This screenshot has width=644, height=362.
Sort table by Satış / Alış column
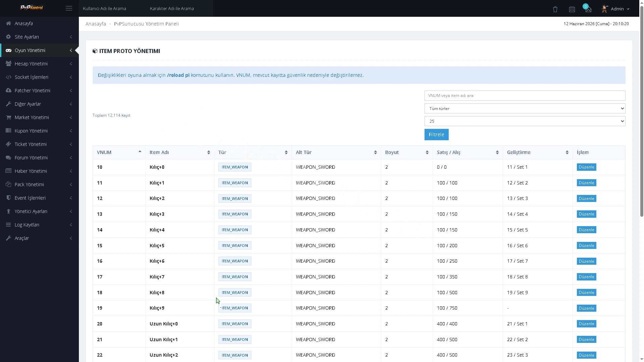pyautogui.click(x=467, y=152)
